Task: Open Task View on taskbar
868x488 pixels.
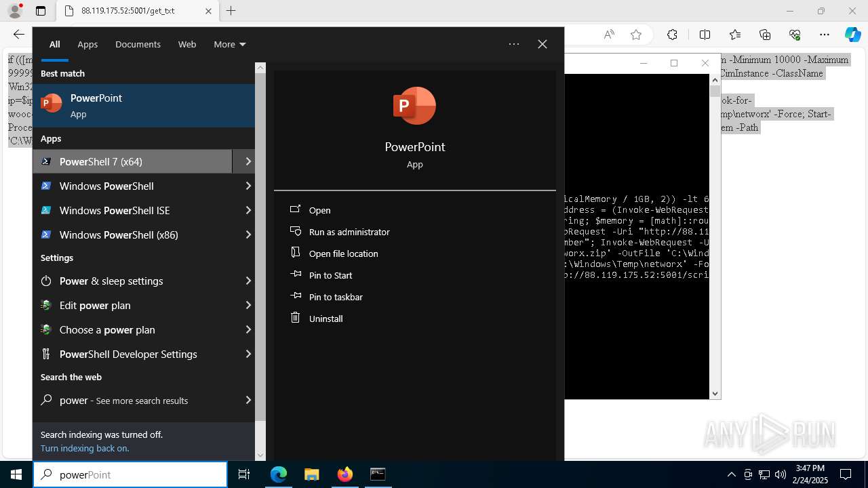Action: [x=244, y=474]
